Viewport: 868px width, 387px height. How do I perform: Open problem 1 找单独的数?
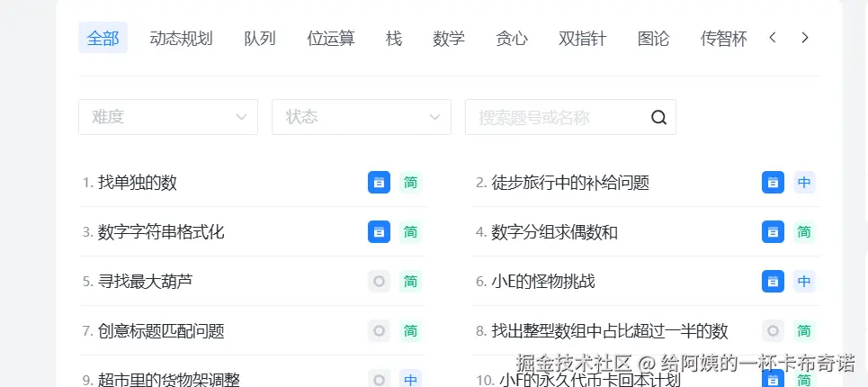137,183
